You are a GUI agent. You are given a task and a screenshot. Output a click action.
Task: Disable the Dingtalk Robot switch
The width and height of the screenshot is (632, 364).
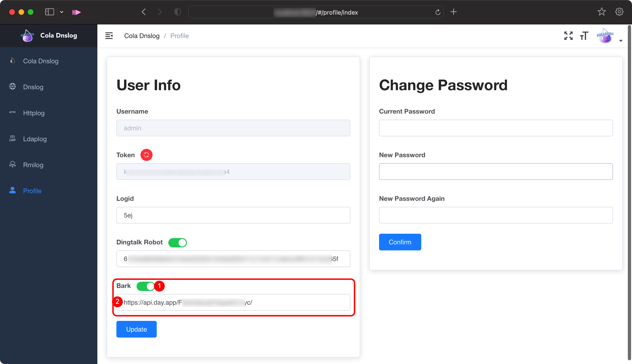pyautogui.click(x=177, y=243)
